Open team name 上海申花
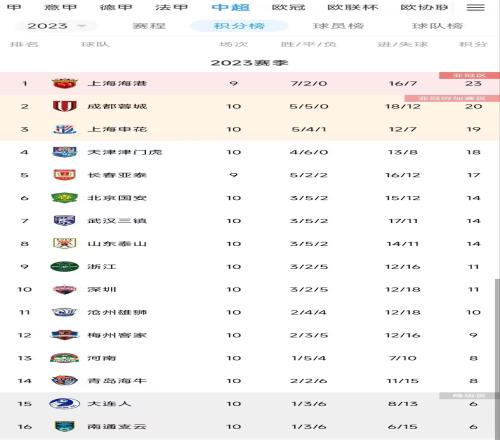The height and width of the screenshot is (440, 500). coord(117,129)
